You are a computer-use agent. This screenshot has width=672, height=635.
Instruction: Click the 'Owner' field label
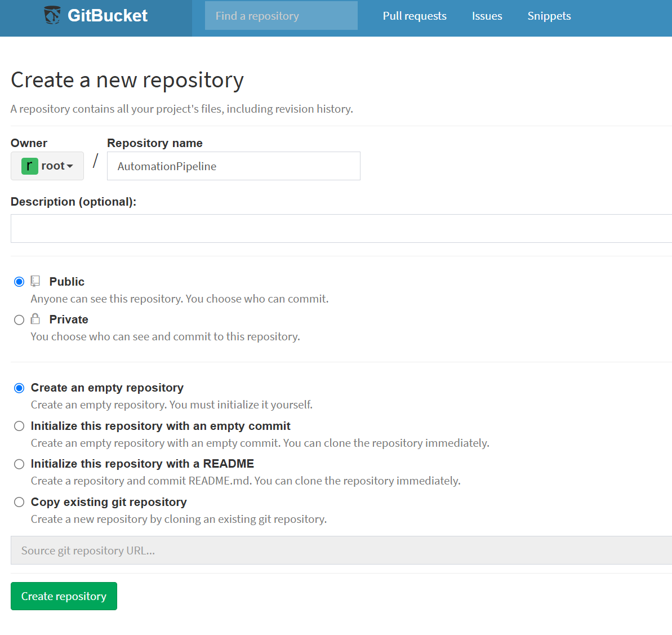click(x=29, y=143)
